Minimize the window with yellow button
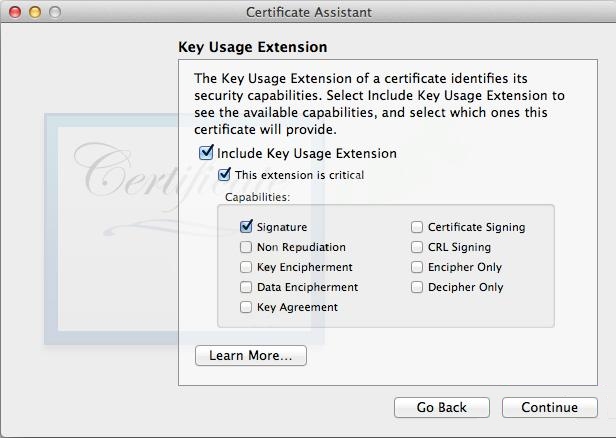Viewport: 616px width, 438px height. pos(35,12)
